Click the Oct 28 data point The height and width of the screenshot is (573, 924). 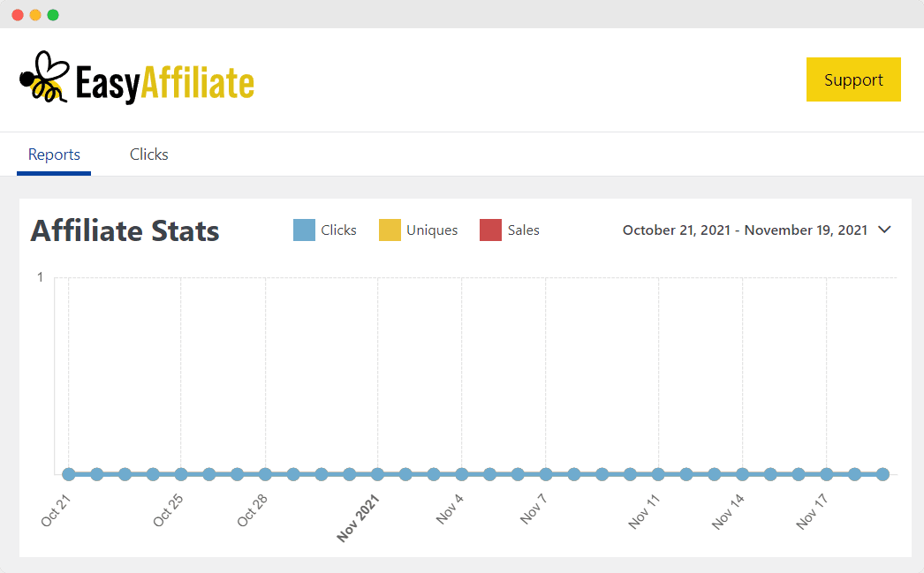[265, 474]
